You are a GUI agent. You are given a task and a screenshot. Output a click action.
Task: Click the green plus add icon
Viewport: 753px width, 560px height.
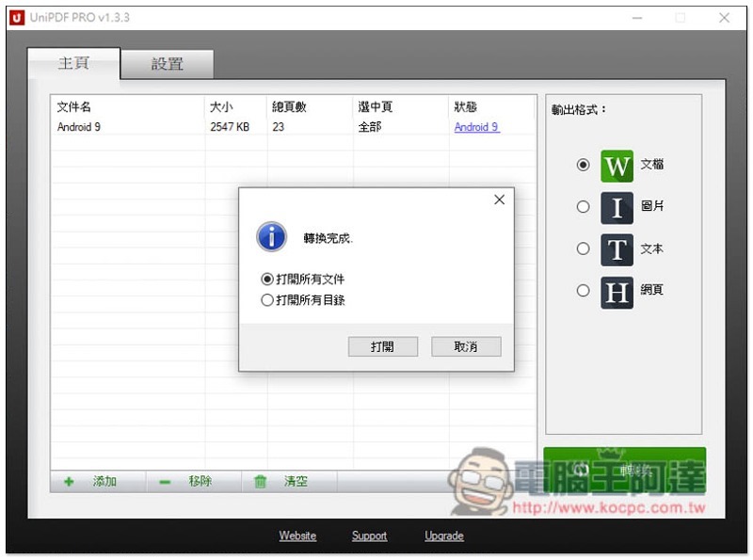coord(69,481)
